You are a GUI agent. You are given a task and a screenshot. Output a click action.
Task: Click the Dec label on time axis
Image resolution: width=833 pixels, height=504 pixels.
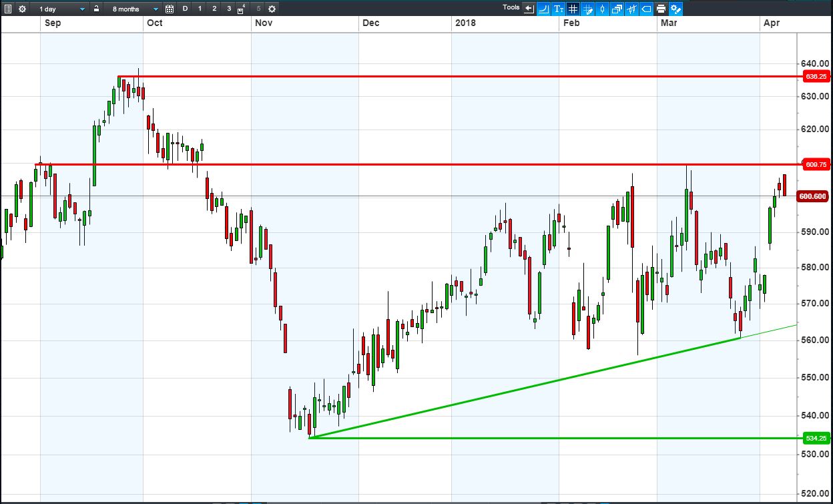(x=370, y=23)
